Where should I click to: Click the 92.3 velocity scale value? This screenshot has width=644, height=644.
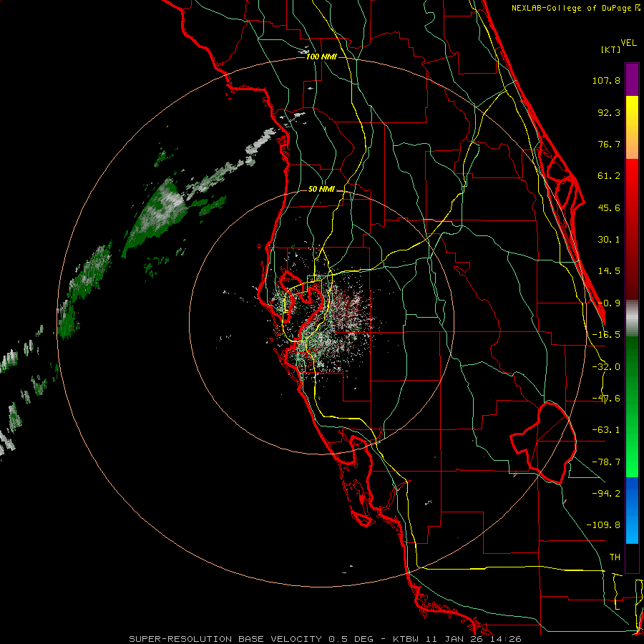tap(609, 112)
